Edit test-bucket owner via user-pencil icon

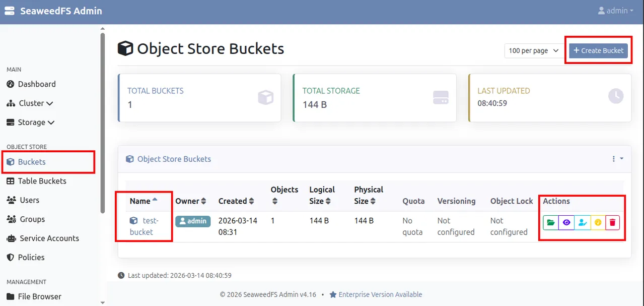tap(582, 222)
